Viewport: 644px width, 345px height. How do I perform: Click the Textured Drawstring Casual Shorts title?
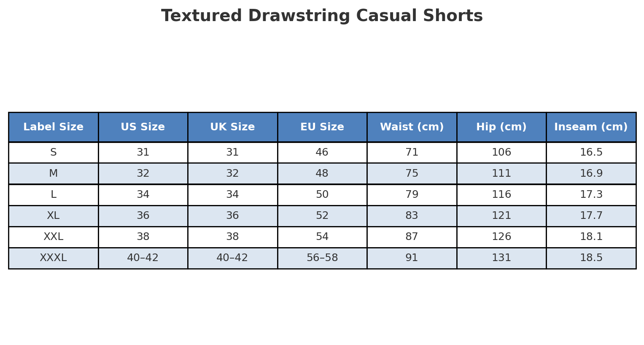pyautogui.click(x=322, y=16)
